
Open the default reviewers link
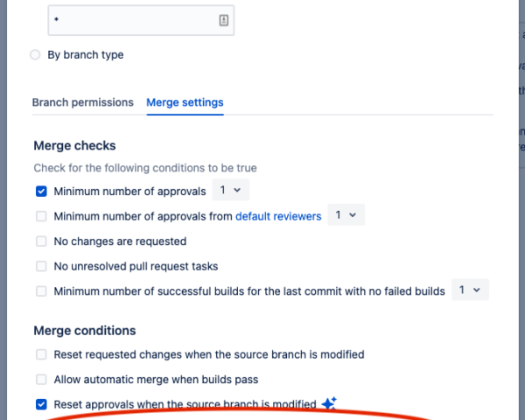pos(278,216)
